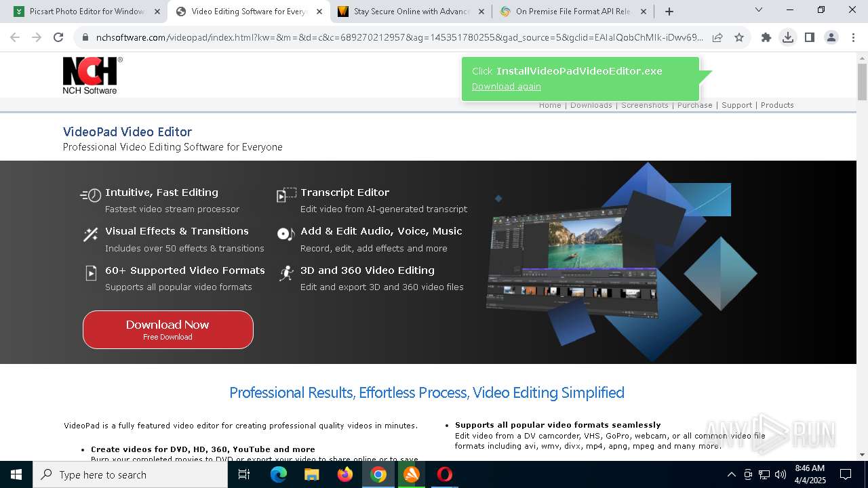Click the Intuitive, Fast Editing clock icon
868x488 pixels.
[91, 195]
